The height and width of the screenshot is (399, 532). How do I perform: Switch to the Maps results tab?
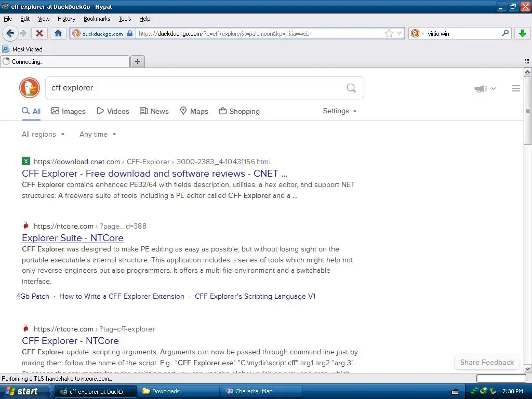coord(194,111)
